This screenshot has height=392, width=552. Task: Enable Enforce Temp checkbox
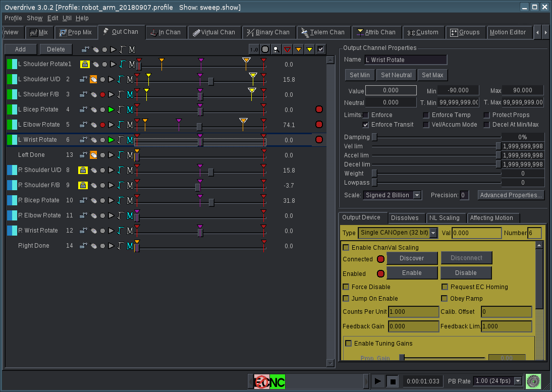(x=426, y=115)
